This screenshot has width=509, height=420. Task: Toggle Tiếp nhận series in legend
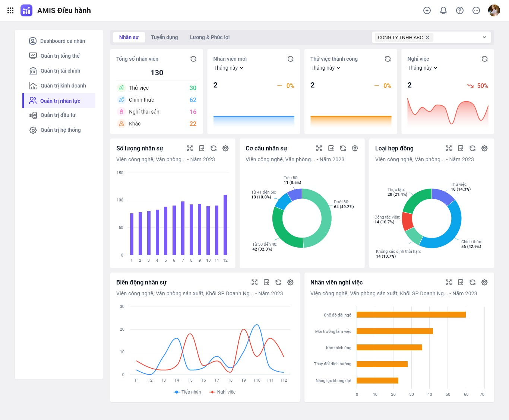[187, 392]
